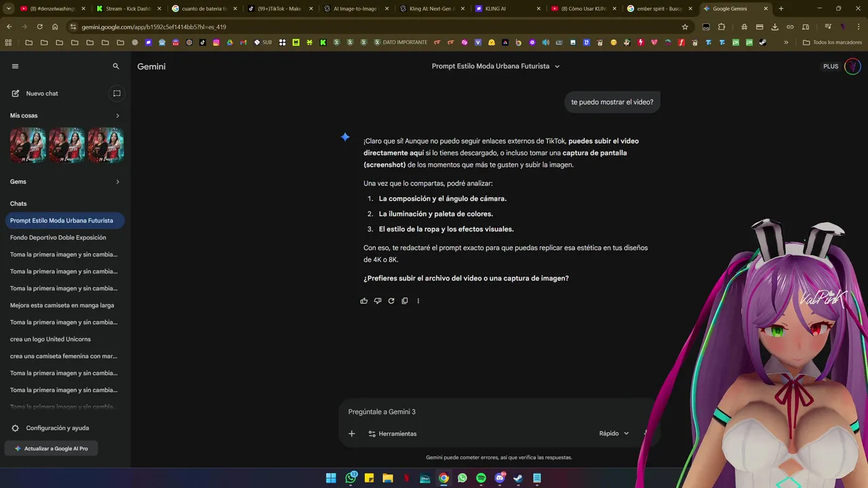
Task: Go to the browser home page
Action: click(x=55, y=26)
